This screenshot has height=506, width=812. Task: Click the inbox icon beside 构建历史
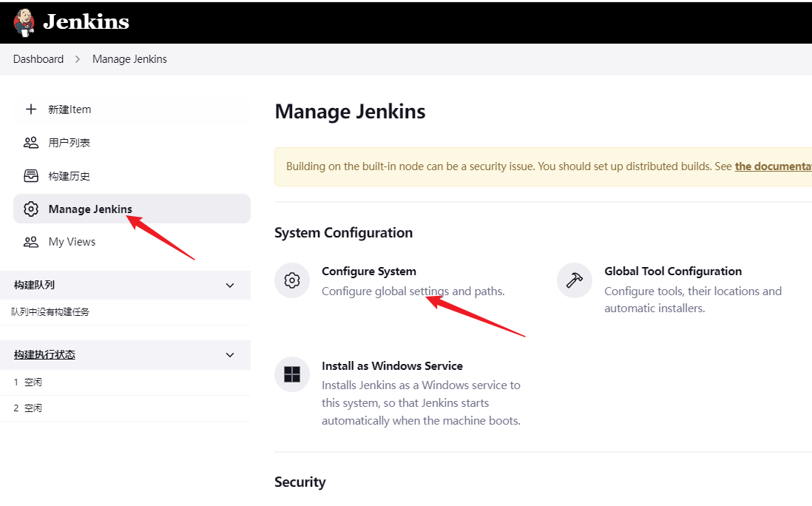[31, 176]
